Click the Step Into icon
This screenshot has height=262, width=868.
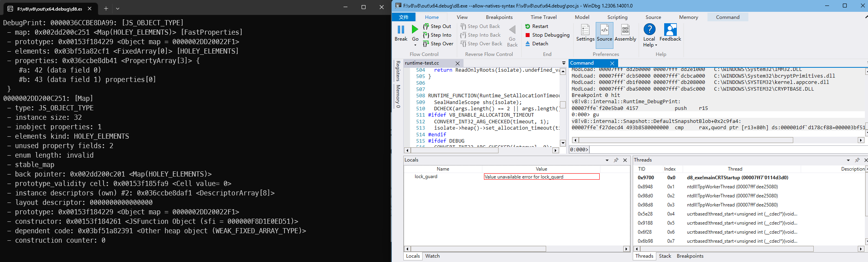pos(426,35)
